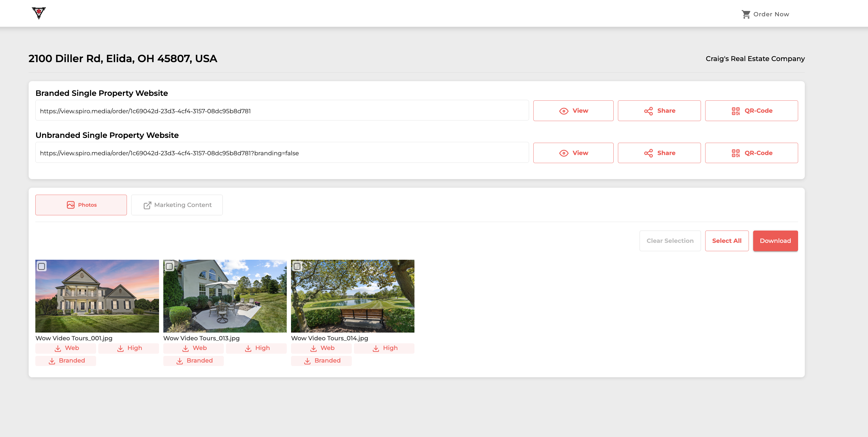Image resolution: width=868 pixels, height=437 pixels.
Task: Open QR-Code for the unbranded website
Action: tap(752, 153)
